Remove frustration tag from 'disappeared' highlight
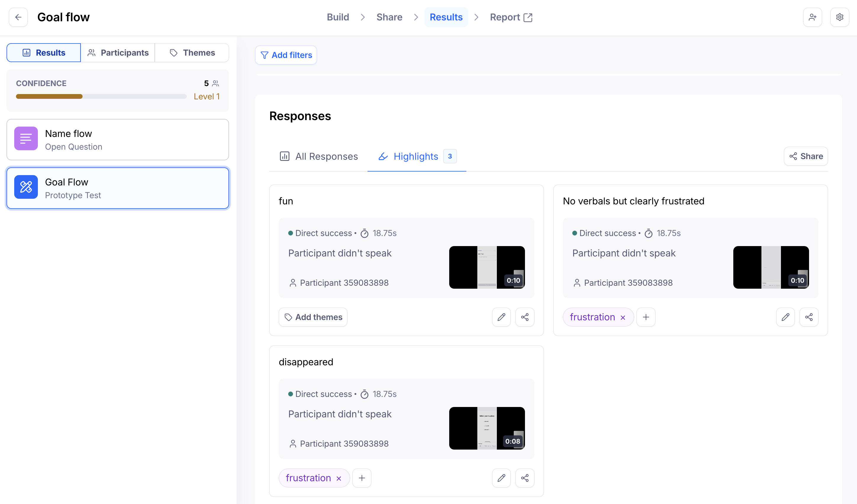 [339, 479]
